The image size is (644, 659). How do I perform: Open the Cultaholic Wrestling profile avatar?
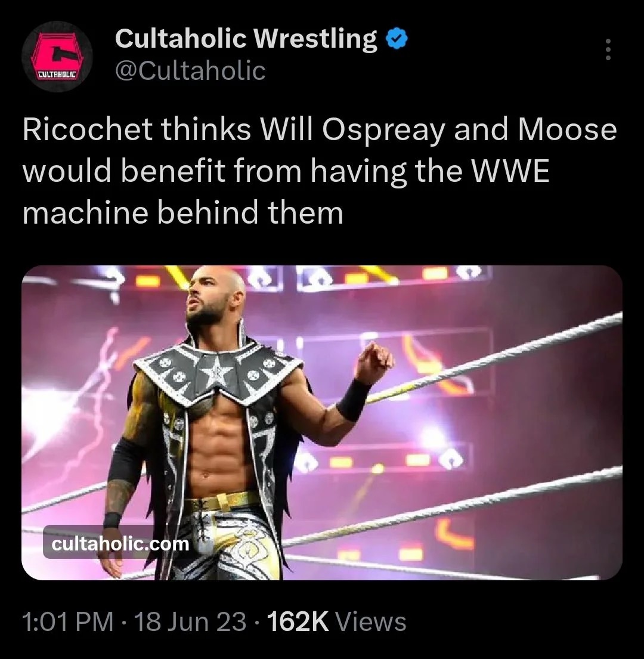(57, 56)
